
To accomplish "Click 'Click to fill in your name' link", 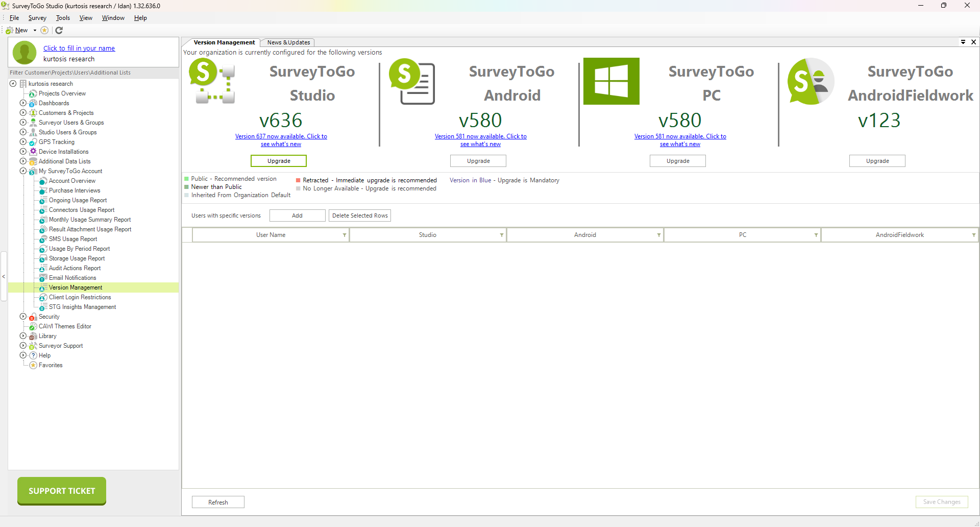I will coord(79,48).
